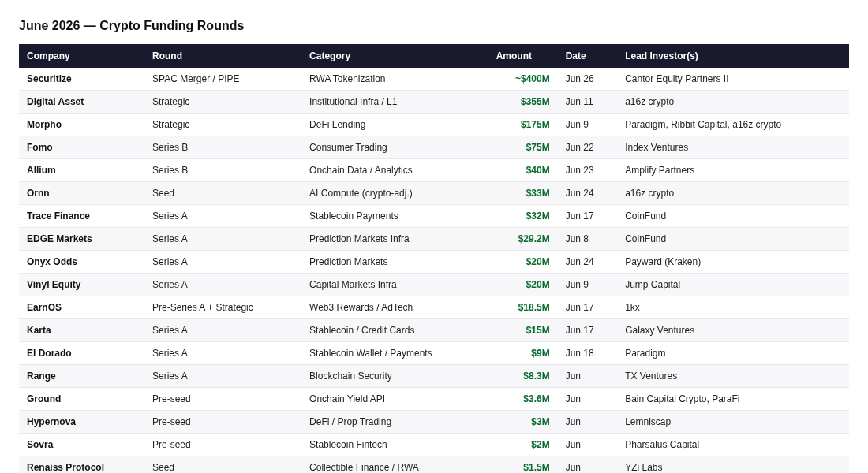
Task: Click the Consumer Trading category
Action: pyautogui.click(x=348, y=147)
